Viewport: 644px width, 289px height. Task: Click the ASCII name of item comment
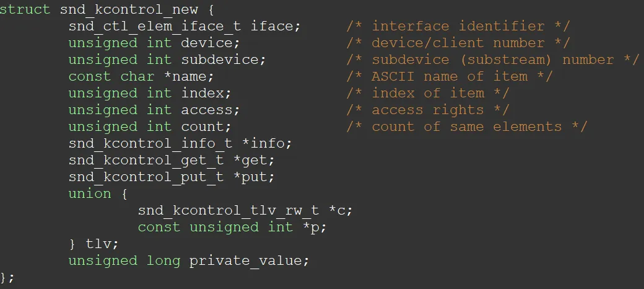point(450,76)
